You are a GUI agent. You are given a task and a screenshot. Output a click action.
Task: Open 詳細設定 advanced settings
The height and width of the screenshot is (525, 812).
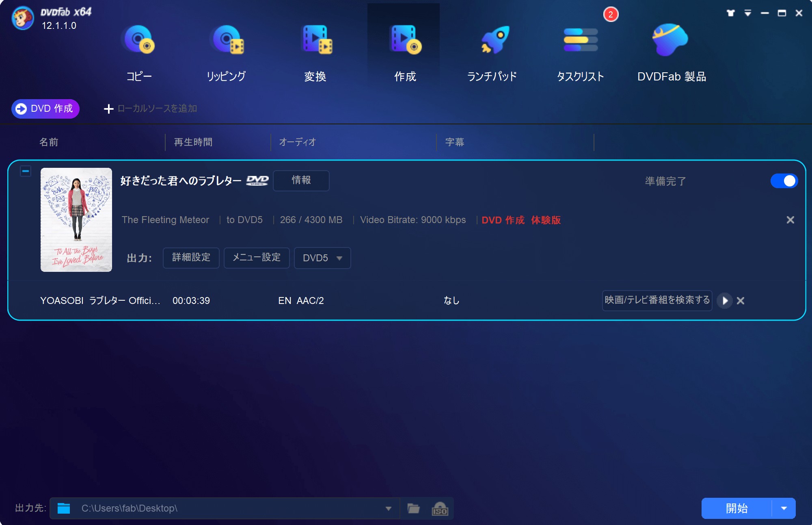[x=191, y=258]
